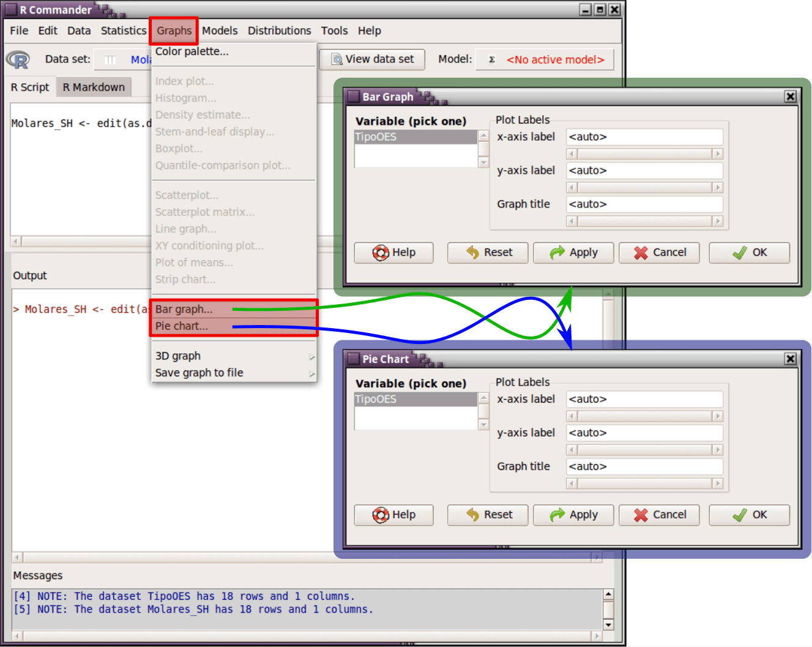Switch to the R Script tab
812x647 pixels.
pos(30,88)
